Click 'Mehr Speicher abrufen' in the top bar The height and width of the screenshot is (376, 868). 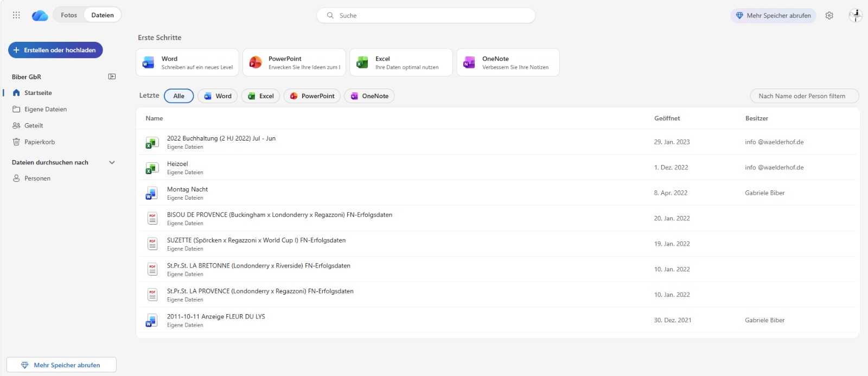pyautogui.click(x=773, y=16)
